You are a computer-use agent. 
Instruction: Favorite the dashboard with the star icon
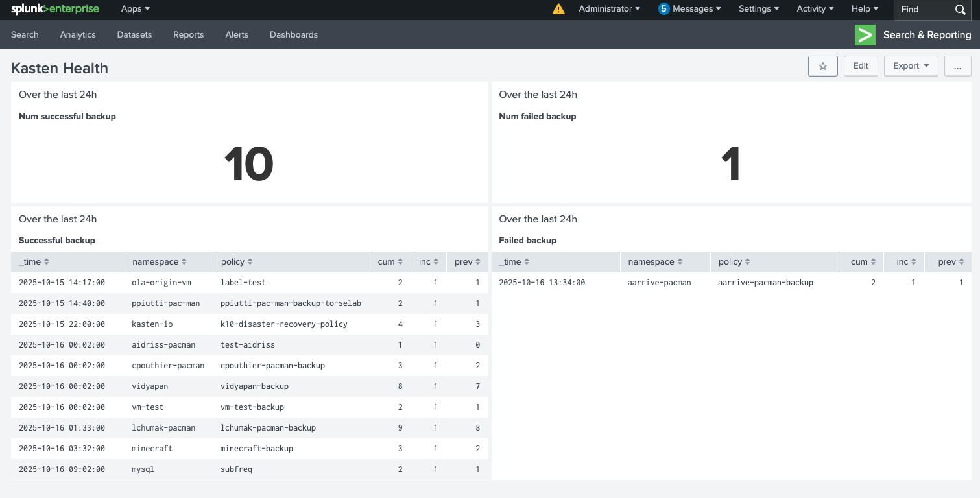pos(823,66)
